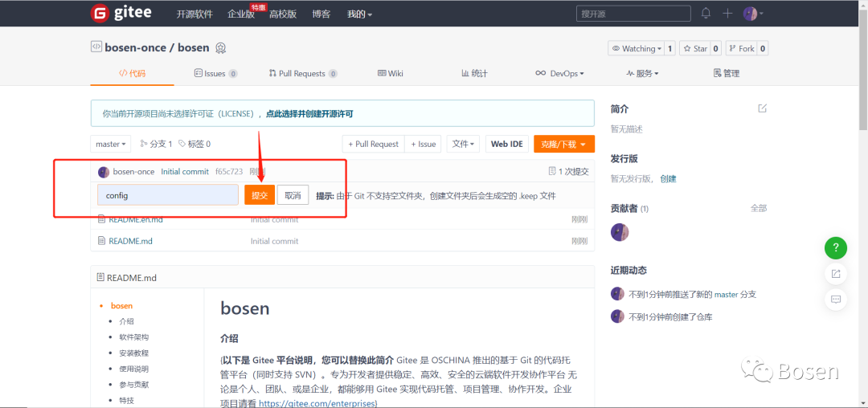This screenshot has height=408, width=868.
Task: Select 安装教程 in the README outline
Action: (x=133, y=353)
